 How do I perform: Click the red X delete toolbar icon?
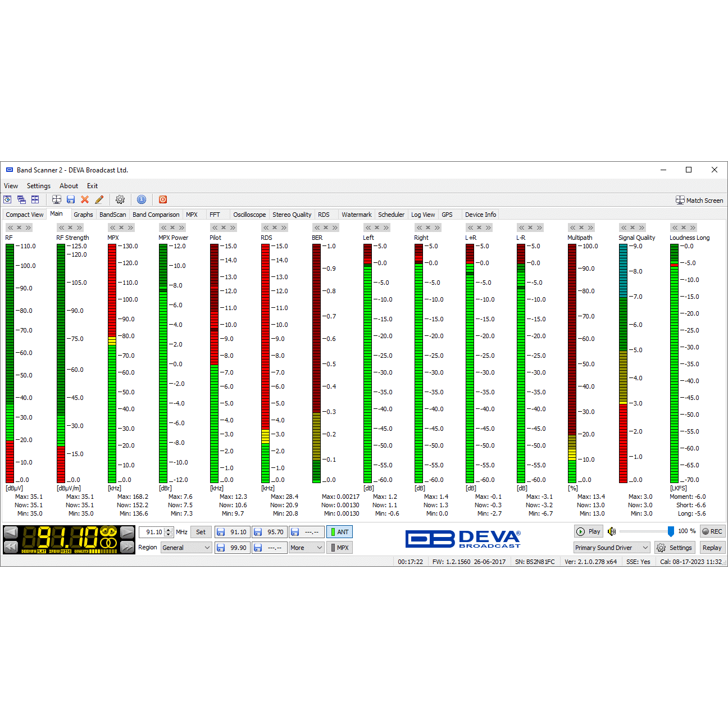coord(85,199)
